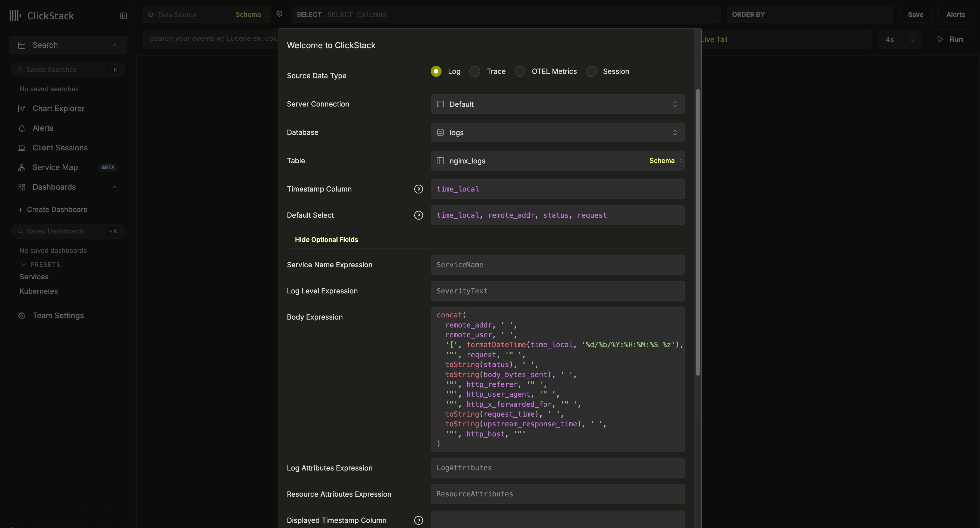980x528 pixels.
Task: Select Session as the Source Data Type
Action: point(591,71)
